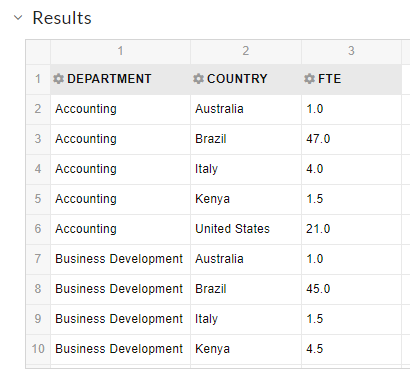The image size is (410, 376).
Task: Select row 1 header number
Action: click(38, 79)
